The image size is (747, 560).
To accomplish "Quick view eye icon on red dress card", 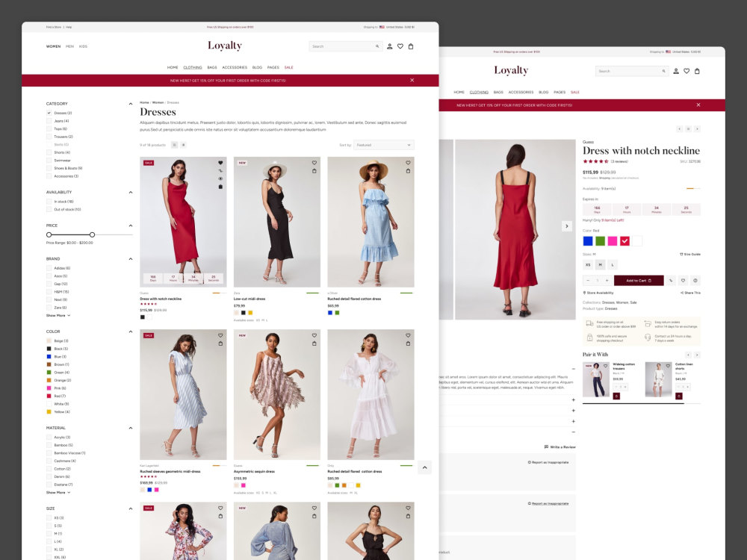I will pyautogui.click(x=220, y=178).
